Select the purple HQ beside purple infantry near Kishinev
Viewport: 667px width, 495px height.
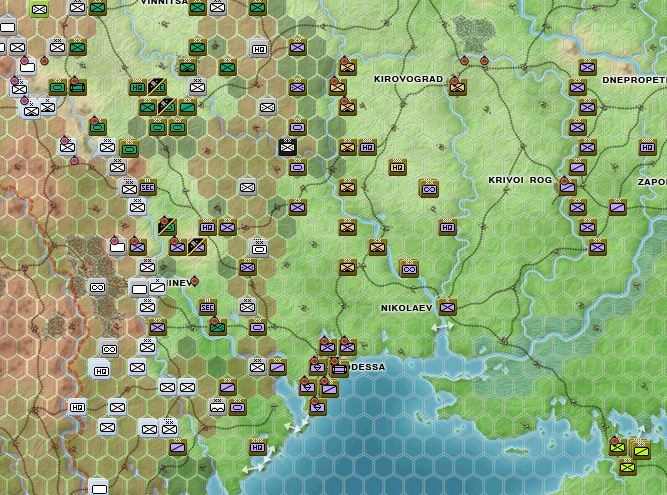coord(208,228)
